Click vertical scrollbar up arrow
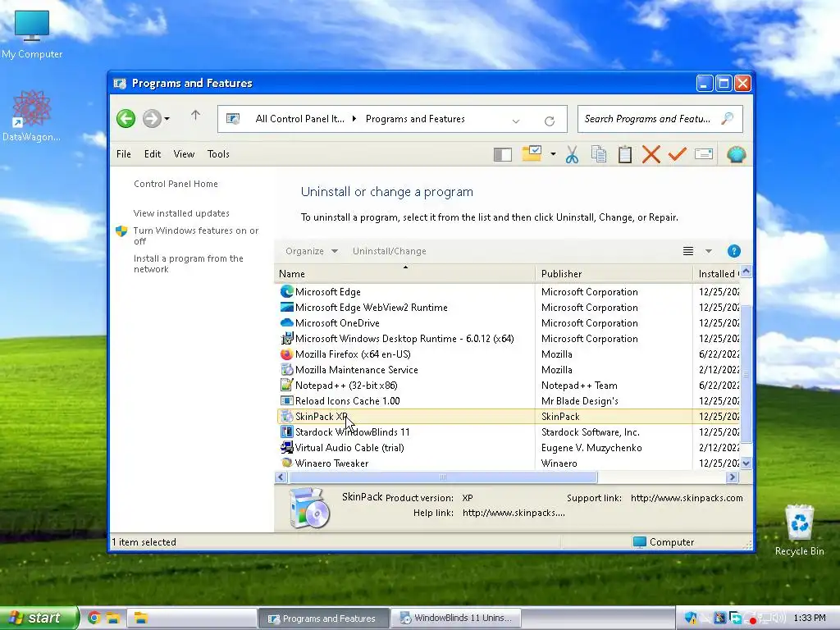Image resolution: width=840 pixels, height=630 pixels. coord(746,272)
